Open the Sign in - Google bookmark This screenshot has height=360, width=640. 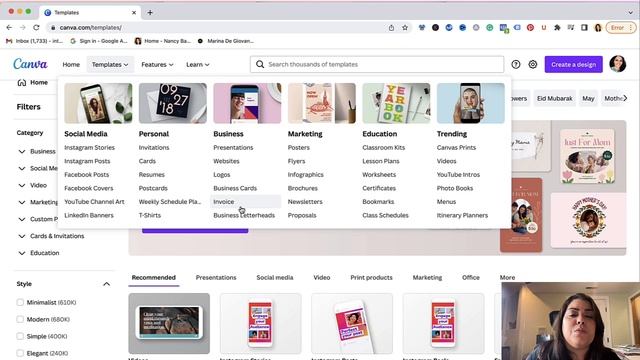click(x=99, y=41)
